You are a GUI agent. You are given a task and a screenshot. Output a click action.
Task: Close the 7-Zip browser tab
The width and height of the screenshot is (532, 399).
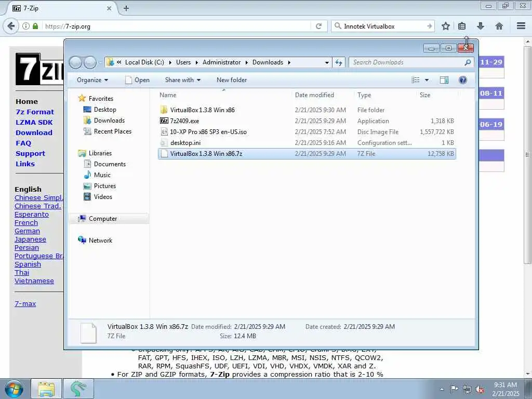point(109,8)
